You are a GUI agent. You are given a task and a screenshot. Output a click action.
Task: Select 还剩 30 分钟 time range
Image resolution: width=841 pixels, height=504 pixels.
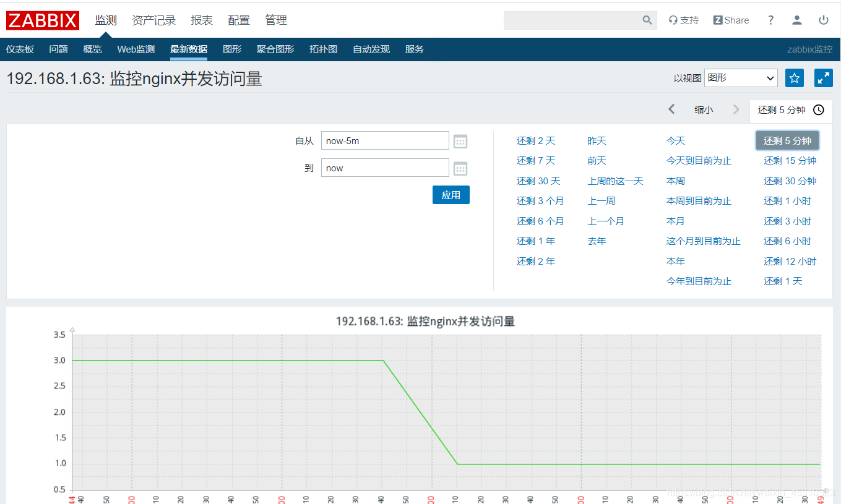click(790, 181)
